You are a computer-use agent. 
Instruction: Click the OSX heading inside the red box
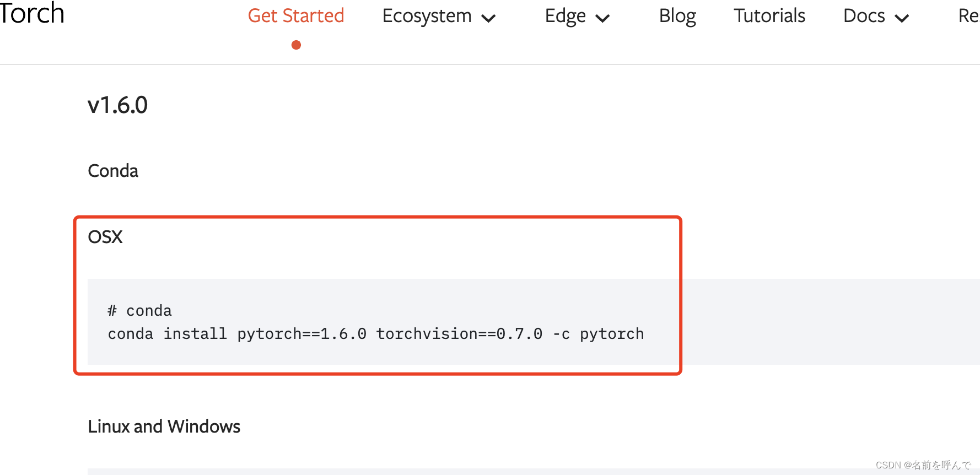pos(105,236)
